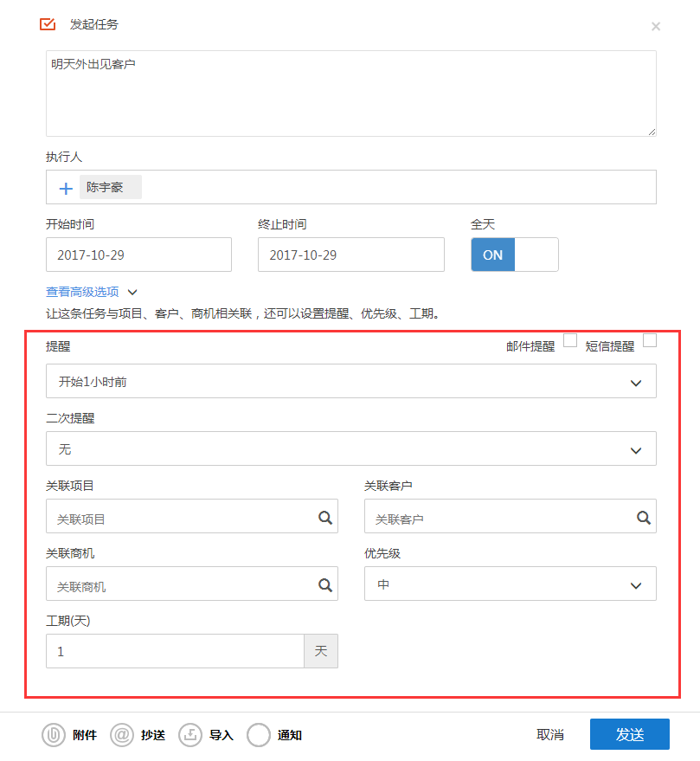Collapse advanced options chevron
700x761 pixels.
point(132,292)
